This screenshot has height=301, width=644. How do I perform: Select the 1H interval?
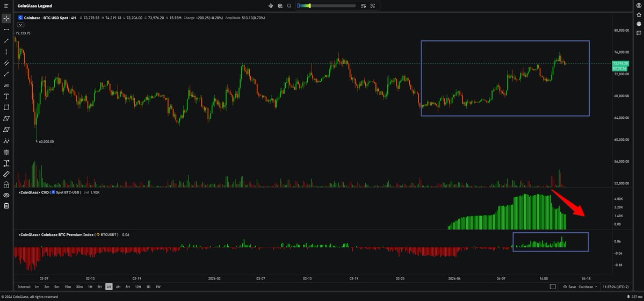tap(90, 287)
